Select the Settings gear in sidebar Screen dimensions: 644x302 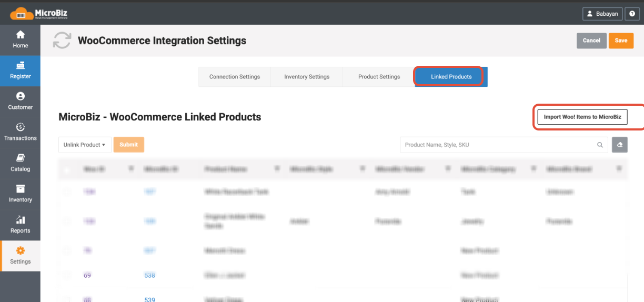point(20,256)
